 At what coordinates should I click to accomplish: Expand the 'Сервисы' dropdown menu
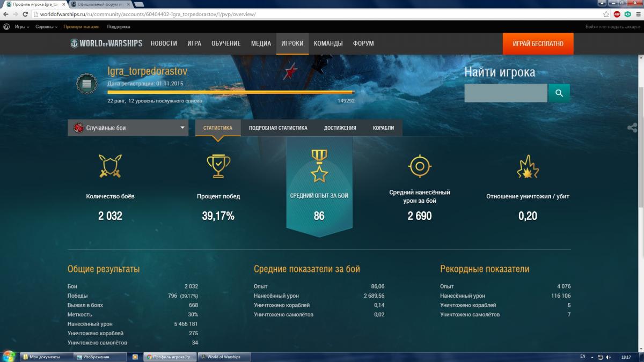point(47,26)
